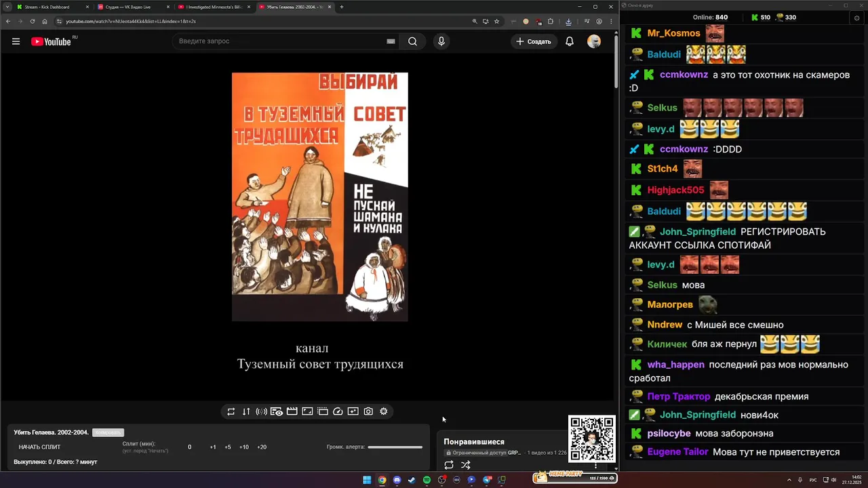
Task: Go to the YouTube home logo
Action: point(53,41)
